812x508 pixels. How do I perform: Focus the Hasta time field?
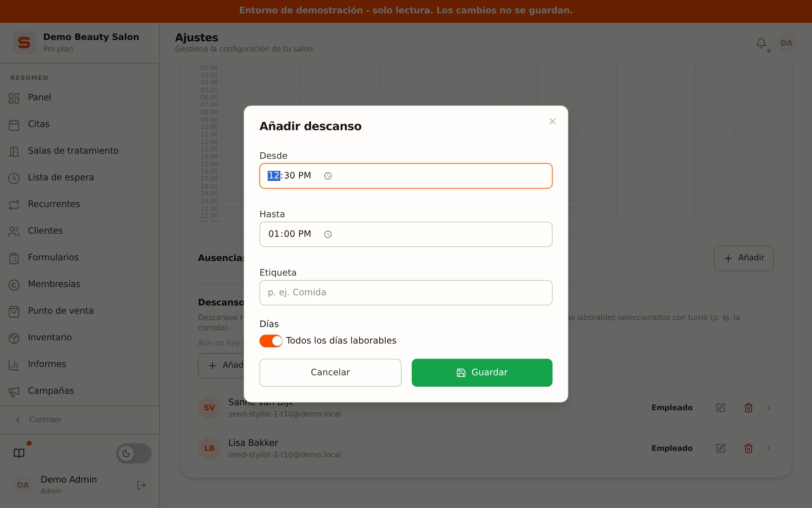[x=406, y=234]
